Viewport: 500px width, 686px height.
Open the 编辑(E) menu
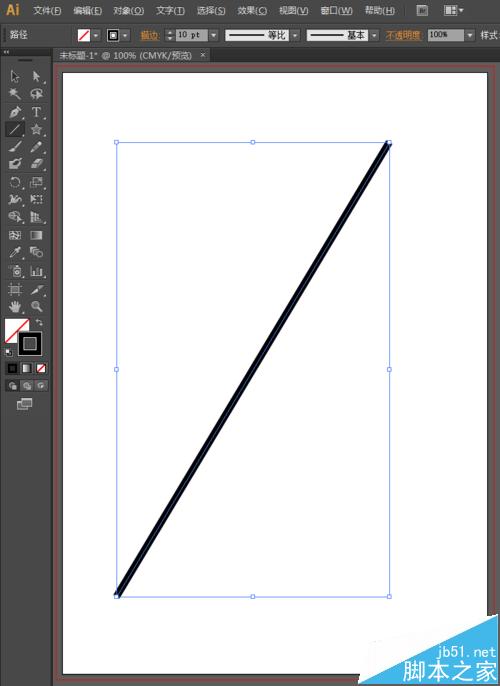point(87,10)
